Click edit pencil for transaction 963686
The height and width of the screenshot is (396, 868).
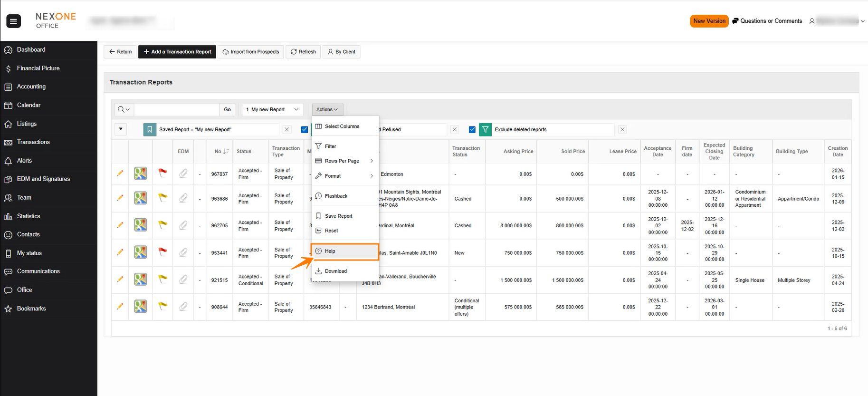(x=120, y=198)
